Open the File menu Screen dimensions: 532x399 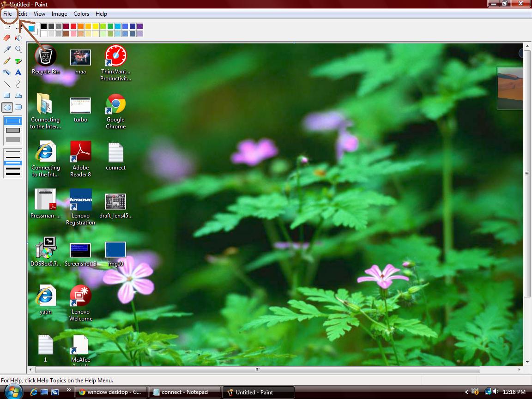pos(7,14)
